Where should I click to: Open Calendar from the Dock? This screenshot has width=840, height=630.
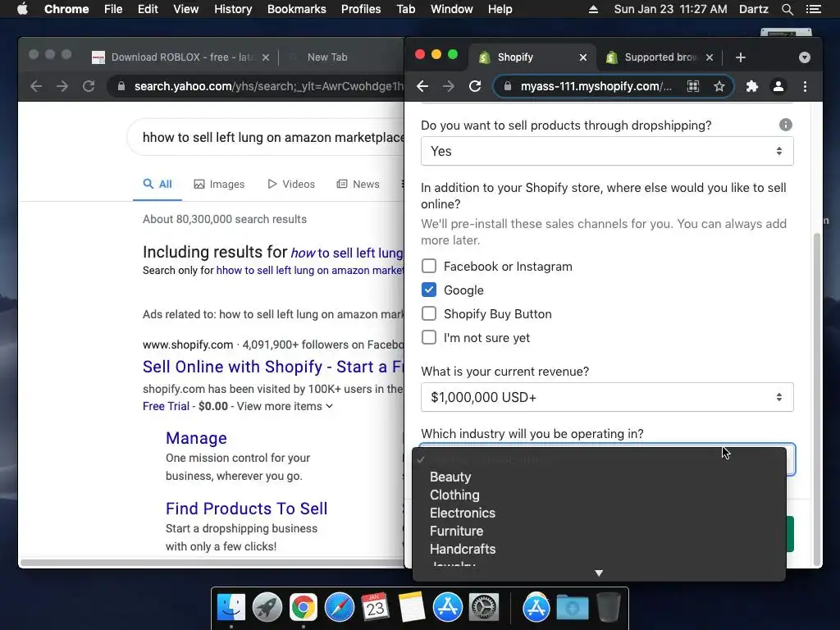pyautogui.click(x=375, y=608)
